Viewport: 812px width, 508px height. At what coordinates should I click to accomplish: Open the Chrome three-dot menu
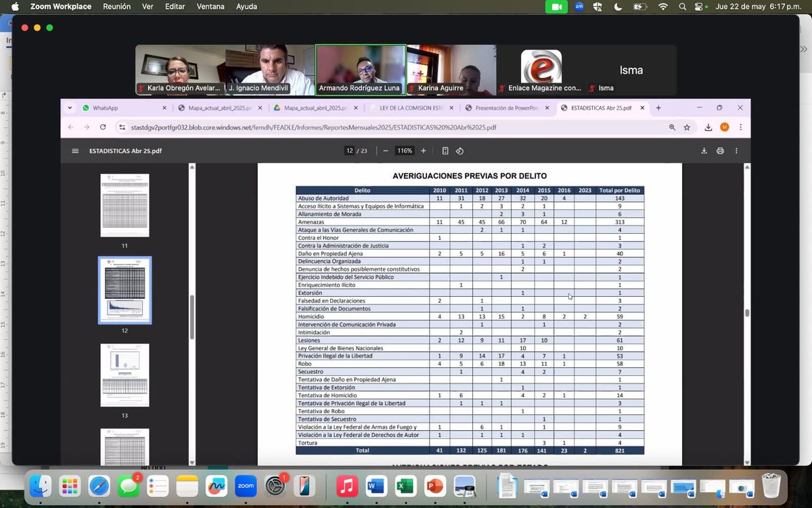pyautogui.click(x=741, y=127)
